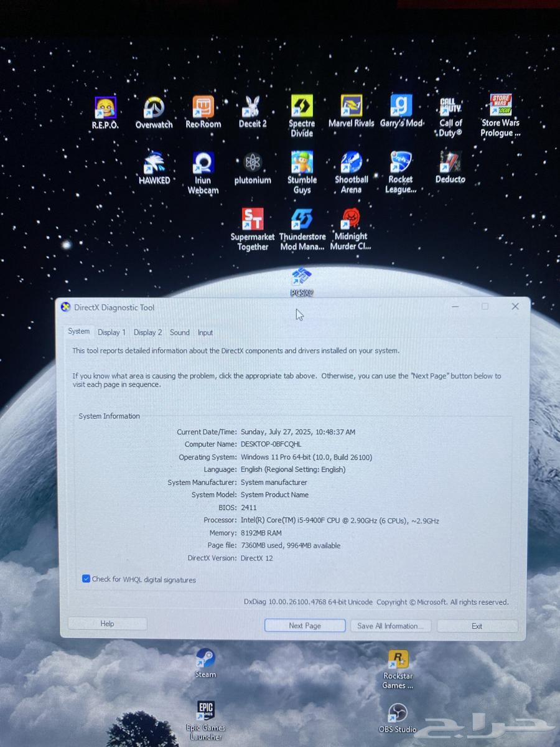The width and height of the screenshot is (560, 747).
Task: Select the Deceit 2 desktop shortcut
Action: click(253, 112)
